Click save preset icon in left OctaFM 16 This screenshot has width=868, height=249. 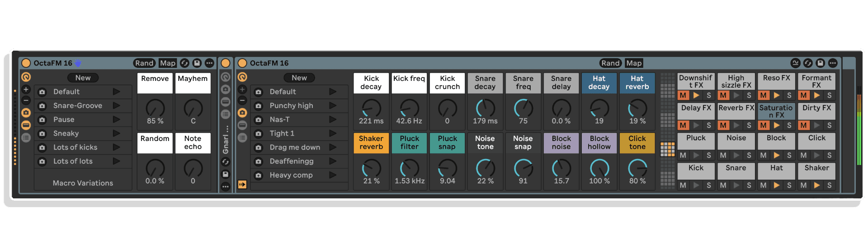(x=197, y=63)
